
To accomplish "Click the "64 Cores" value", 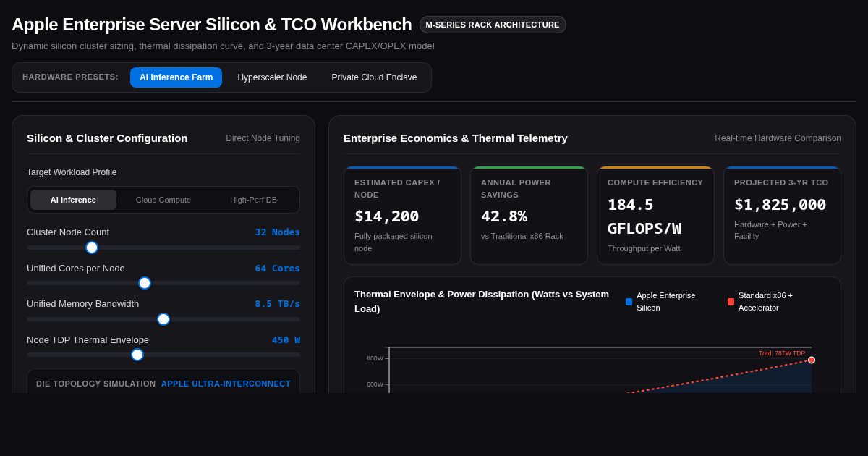I will (277, 268).
